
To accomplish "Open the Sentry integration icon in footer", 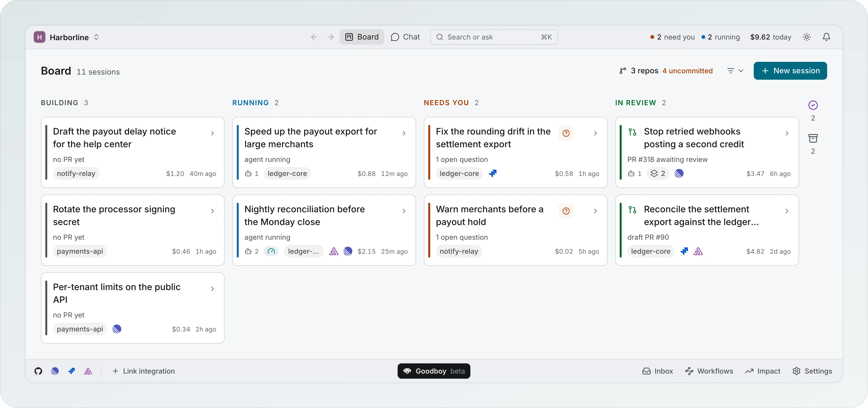I will click(88, 371).
